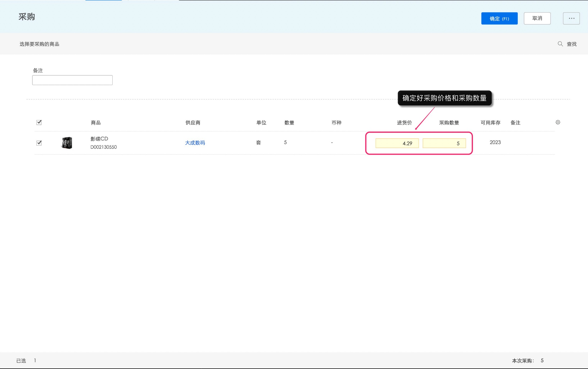
Task: Click the 可用库存 column header
Action: point(490,123)
